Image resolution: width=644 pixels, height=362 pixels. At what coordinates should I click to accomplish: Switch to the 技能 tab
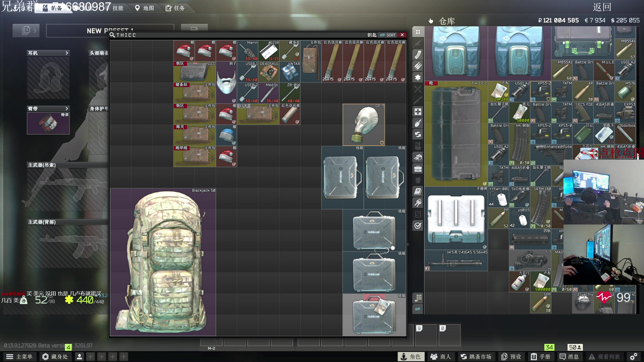[115, 8]
